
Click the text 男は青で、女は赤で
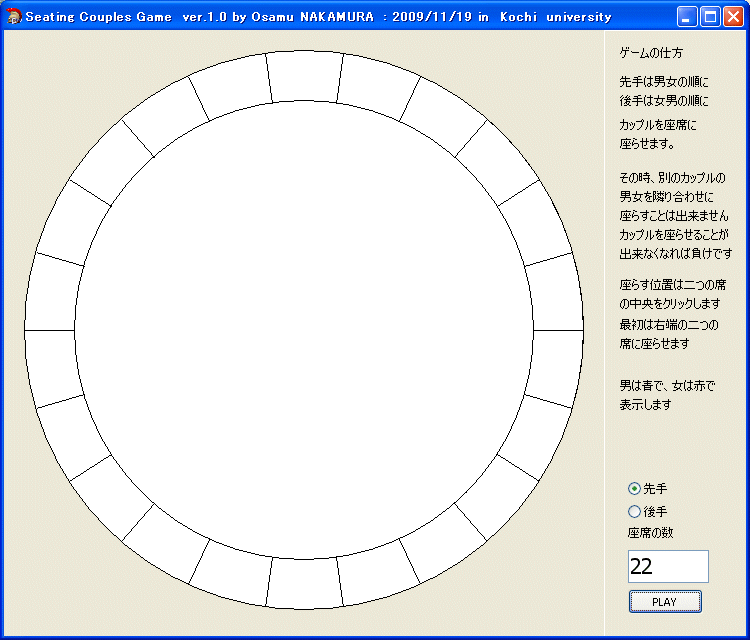(x=667, y=386)
